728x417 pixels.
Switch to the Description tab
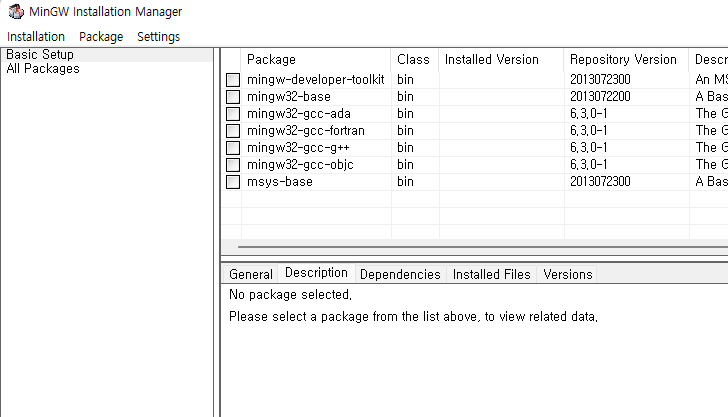pos(316,273)
